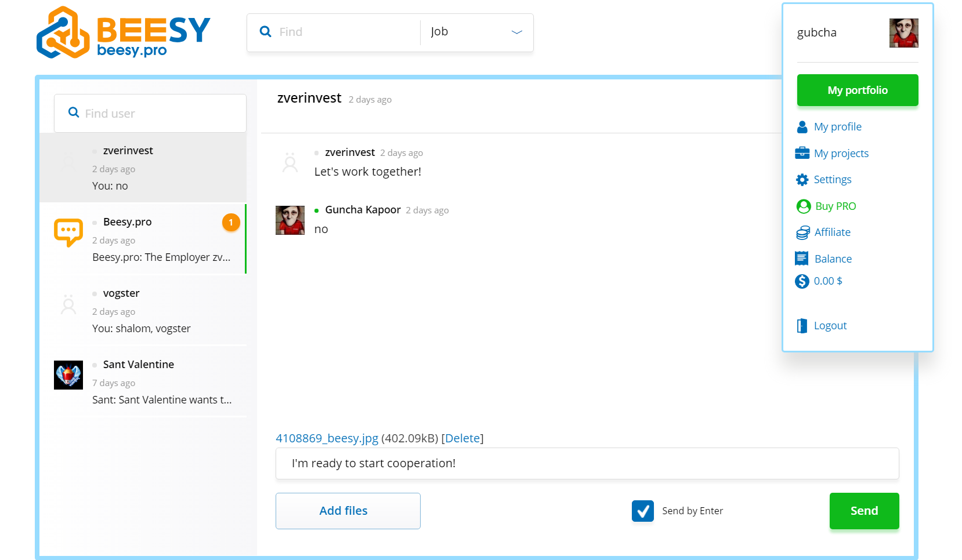This screenshot has height=560, width=962.
Task: Open My profile from the user menu
Action: (x=838, y=127)
